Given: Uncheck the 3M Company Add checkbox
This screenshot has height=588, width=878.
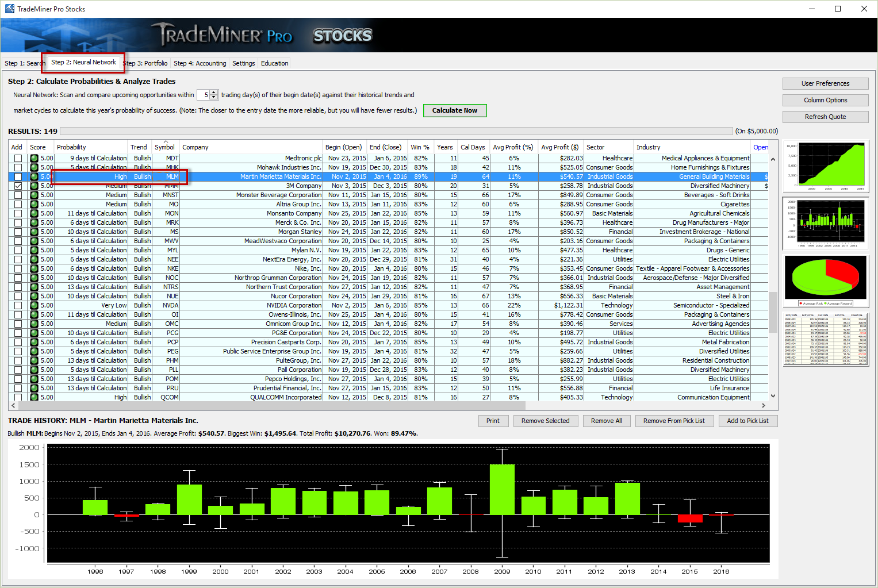Looking at the screenshot, I should pos(18,186).
